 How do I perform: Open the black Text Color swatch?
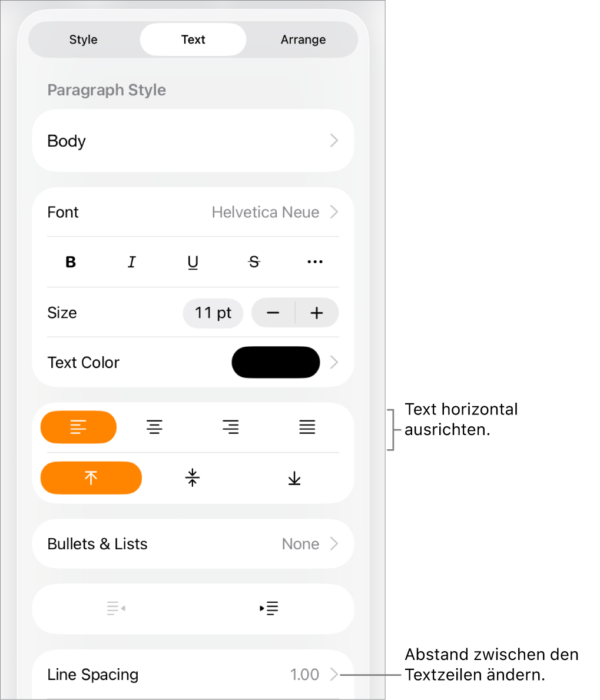[x=276, y=362]
